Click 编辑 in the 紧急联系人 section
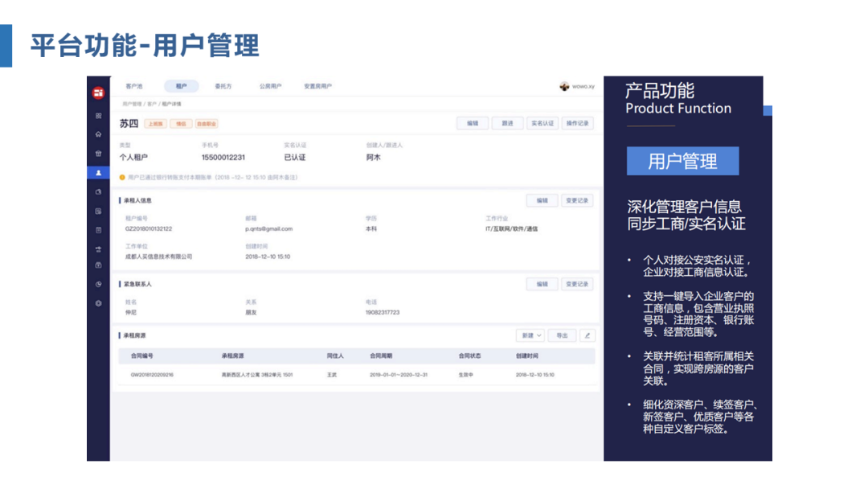This screenshot has height=489, width=868. (542, 284)
